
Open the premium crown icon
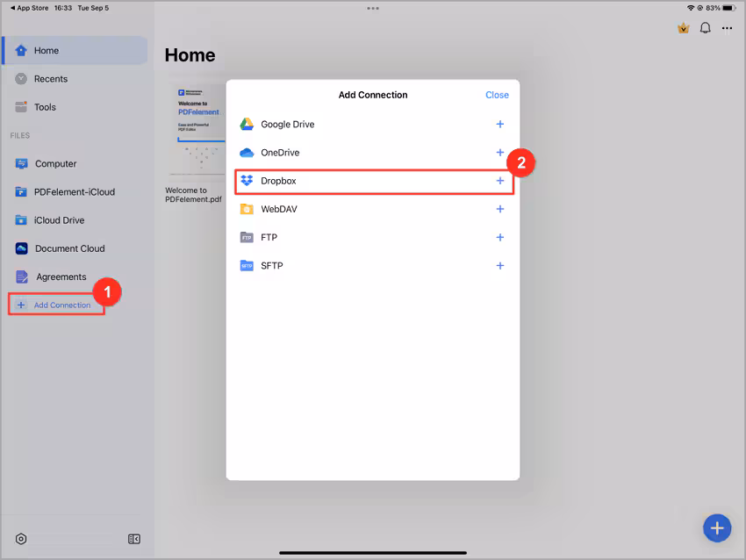(683, 29)
